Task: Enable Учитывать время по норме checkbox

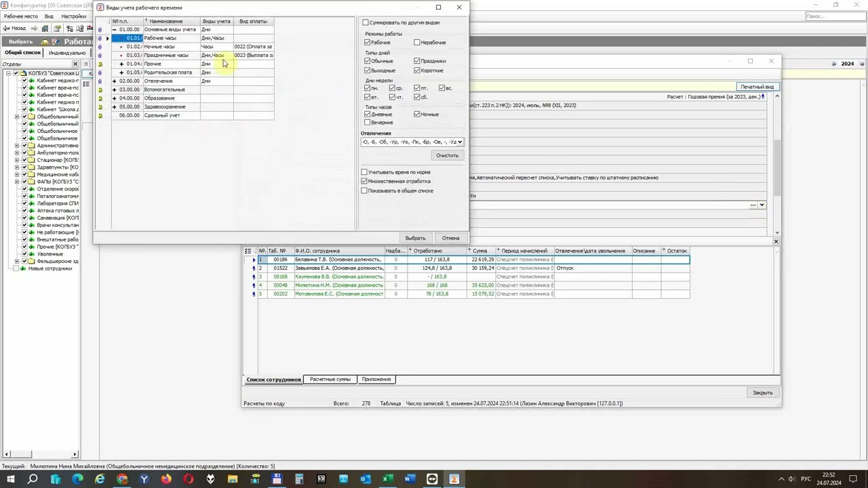Action: pos(365,172)
